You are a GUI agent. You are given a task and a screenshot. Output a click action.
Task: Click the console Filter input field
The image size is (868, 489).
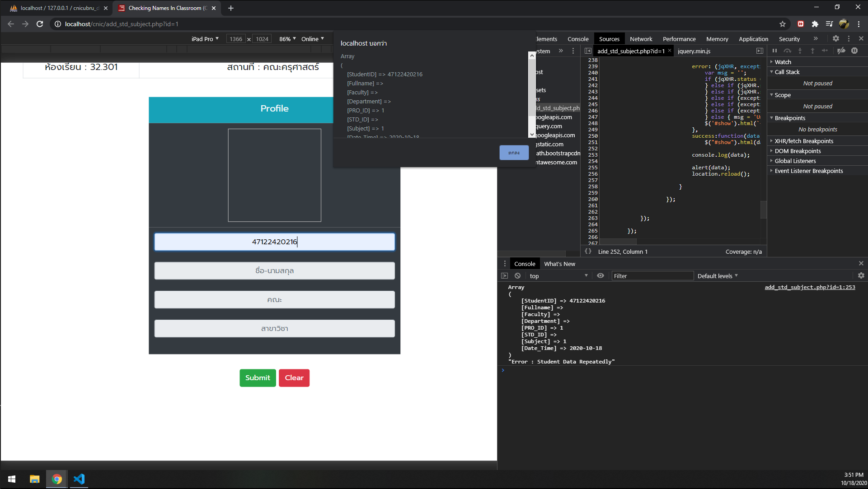click(x=652, y=276)
